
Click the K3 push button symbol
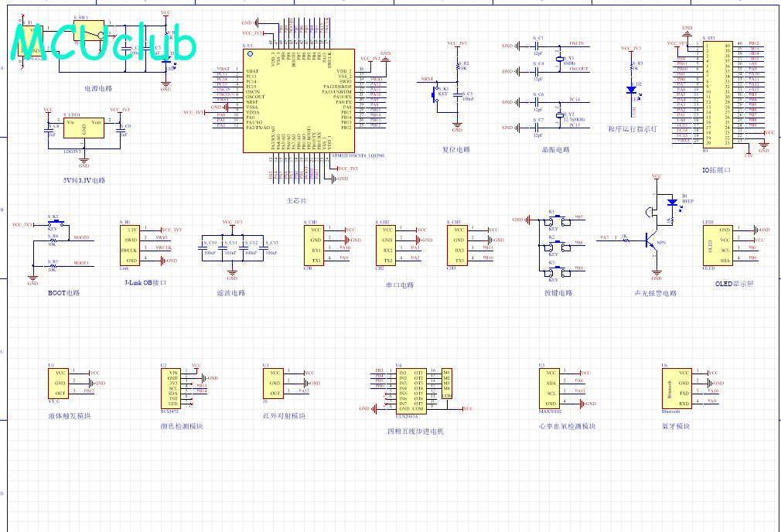pos(557,271)
